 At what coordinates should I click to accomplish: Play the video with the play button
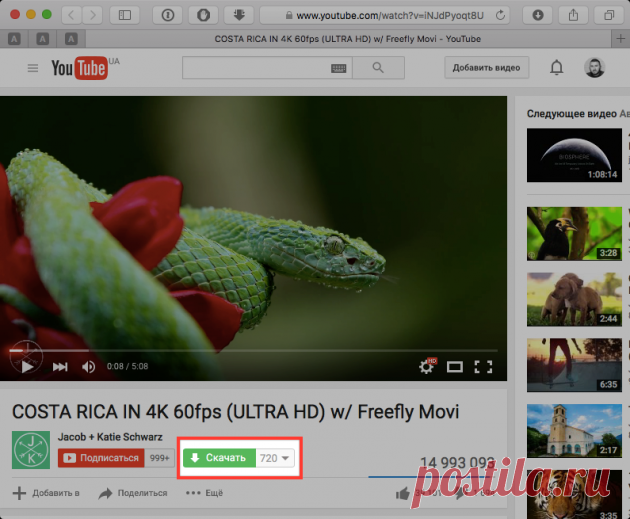[x=27, y=367]
